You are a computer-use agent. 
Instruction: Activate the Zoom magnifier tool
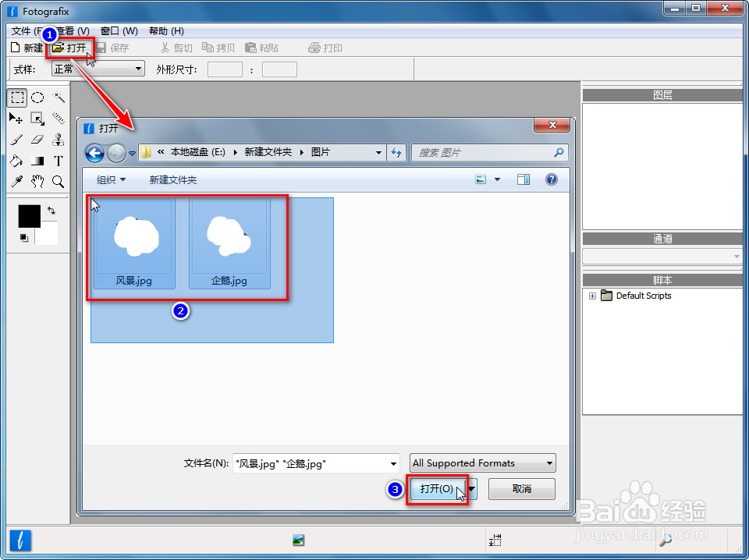pos(59,181)
